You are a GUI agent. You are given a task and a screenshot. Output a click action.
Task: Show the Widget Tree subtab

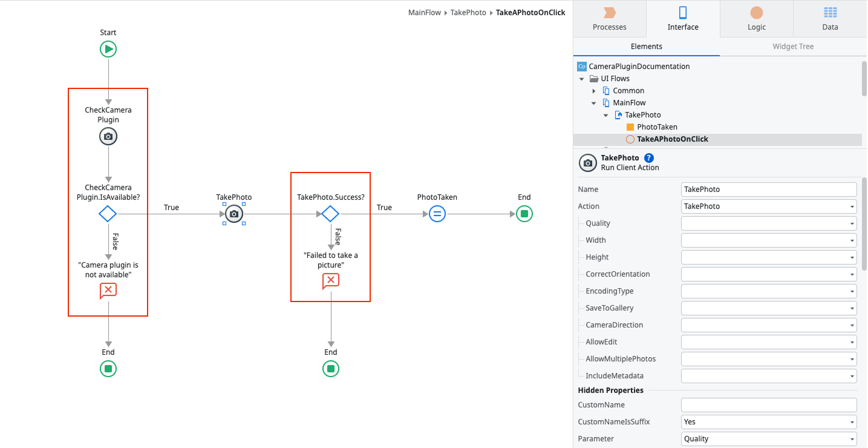point(793,47)
